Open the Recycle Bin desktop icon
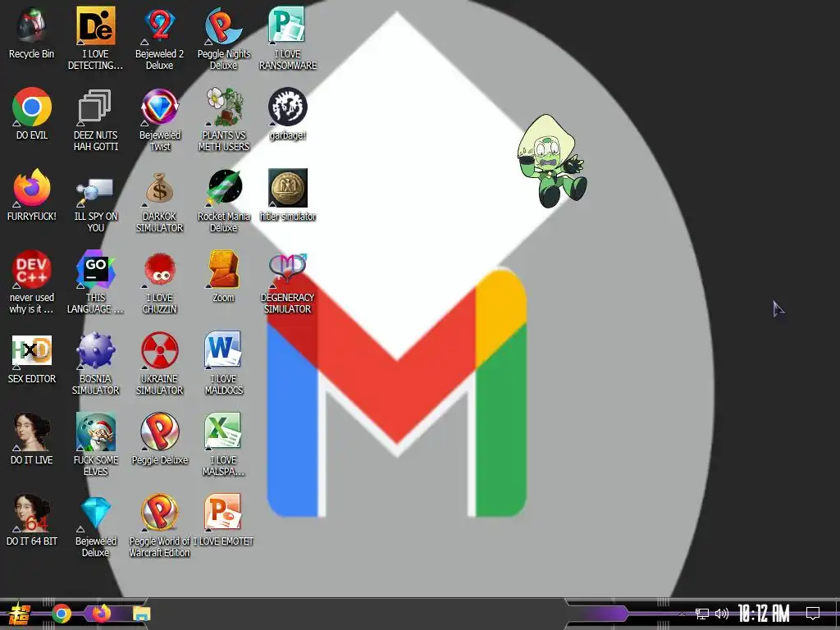 (x=32, y=25)
